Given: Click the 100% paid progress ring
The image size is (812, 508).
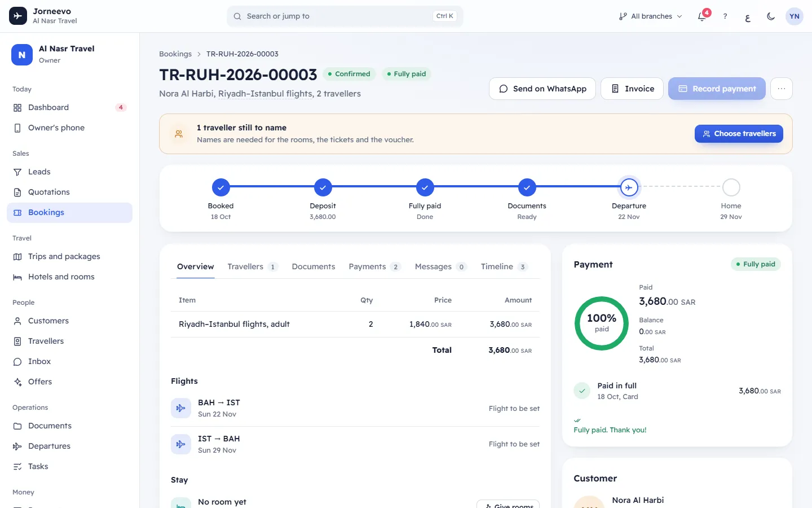Looking at the screenshot, I should [x=602, y=323].
